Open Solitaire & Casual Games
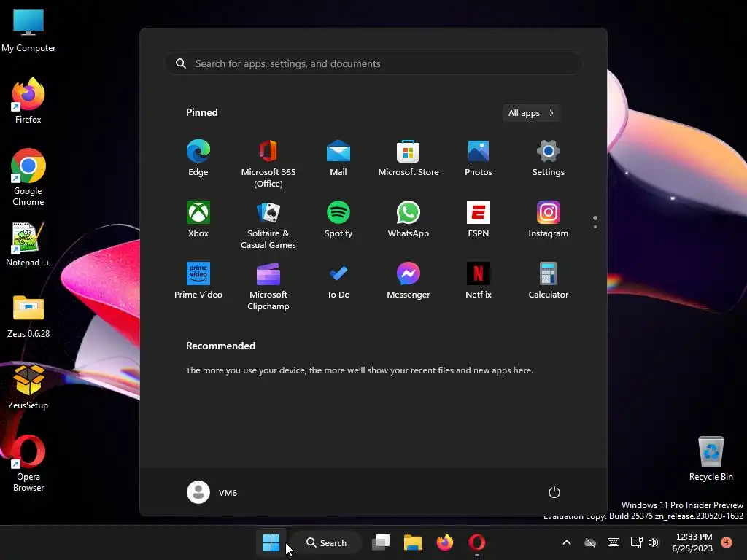 click(x=268, y=225)
